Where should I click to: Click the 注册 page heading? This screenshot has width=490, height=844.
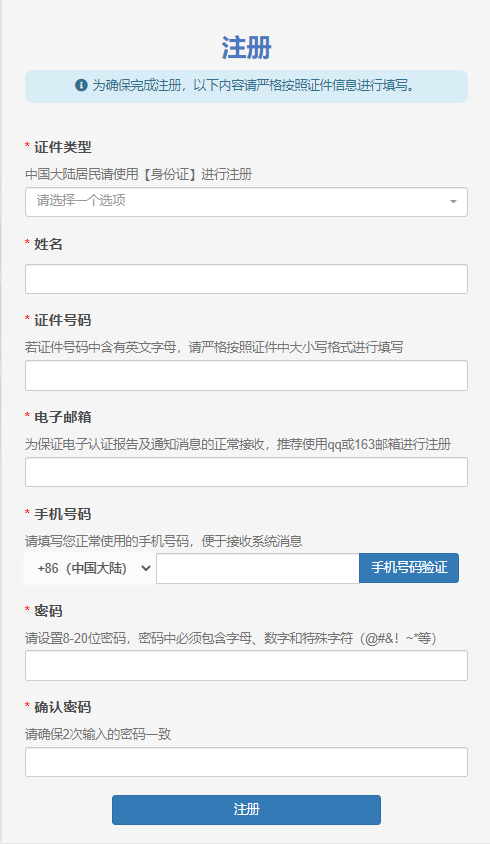pyautogui.click(x=246, y=47)
